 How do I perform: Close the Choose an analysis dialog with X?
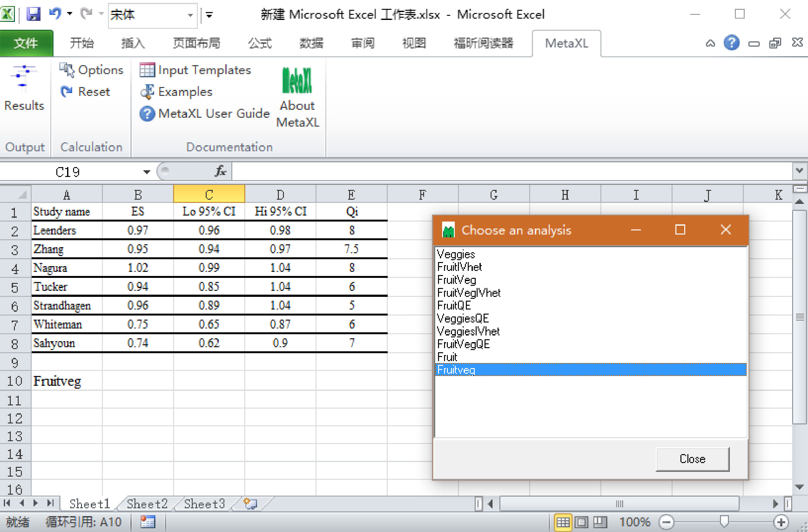725,230
